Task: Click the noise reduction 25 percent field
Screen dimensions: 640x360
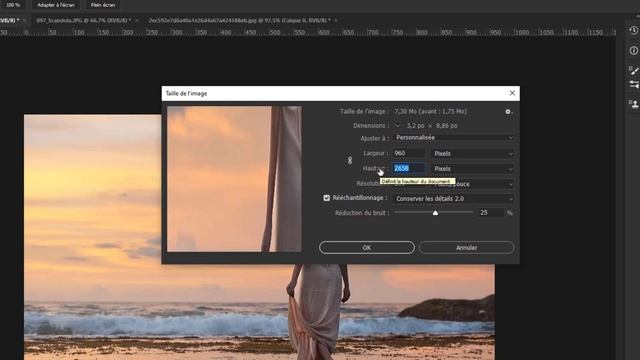Action: coord(491,213)
